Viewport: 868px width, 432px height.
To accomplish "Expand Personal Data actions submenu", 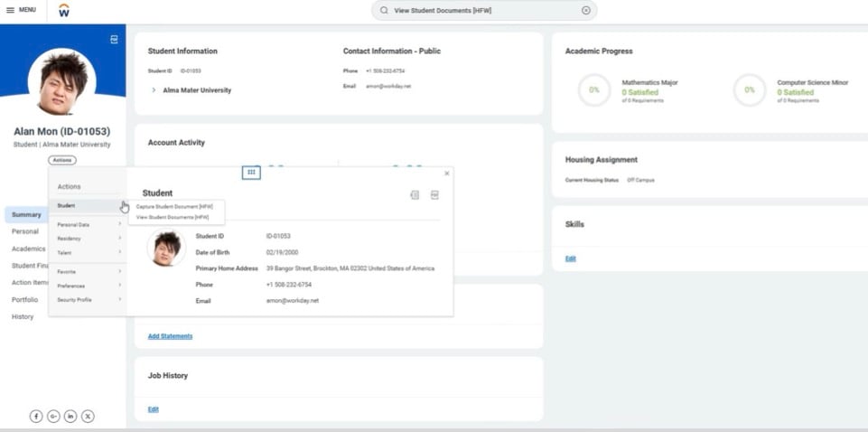I will pyautogui.click(x=88, y=225).
